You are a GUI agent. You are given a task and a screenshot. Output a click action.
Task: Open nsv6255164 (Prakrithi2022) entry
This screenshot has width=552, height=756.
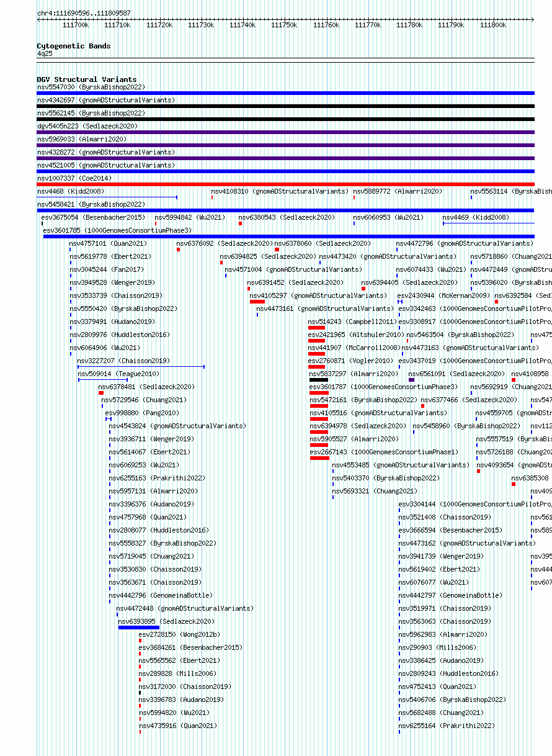447,726
